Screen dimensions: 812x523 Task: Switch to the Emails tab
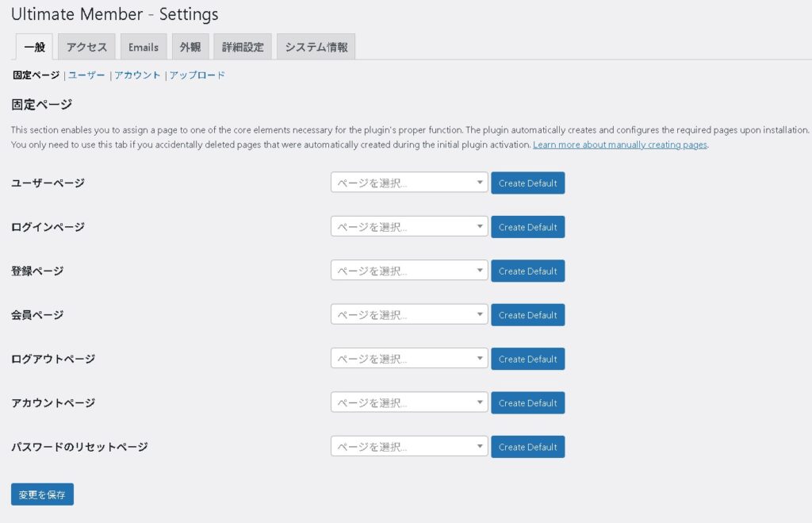click(144, 47)
